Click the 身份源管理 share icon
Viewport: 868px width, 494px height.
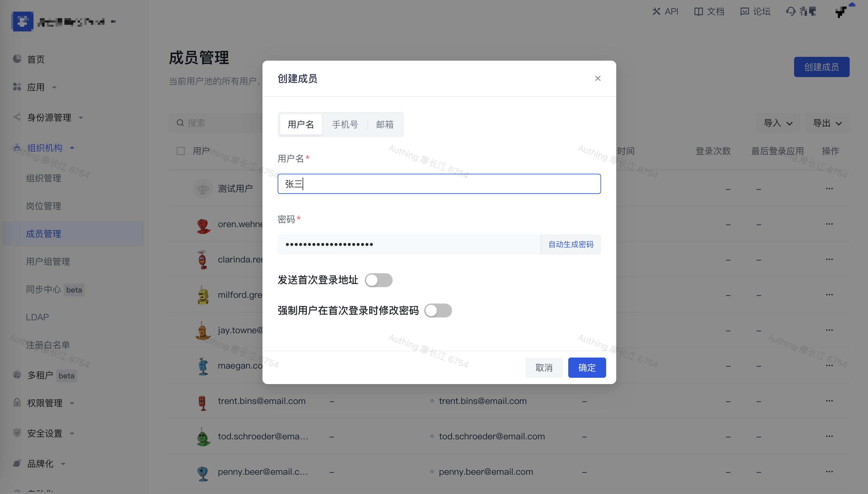(17, 117)
